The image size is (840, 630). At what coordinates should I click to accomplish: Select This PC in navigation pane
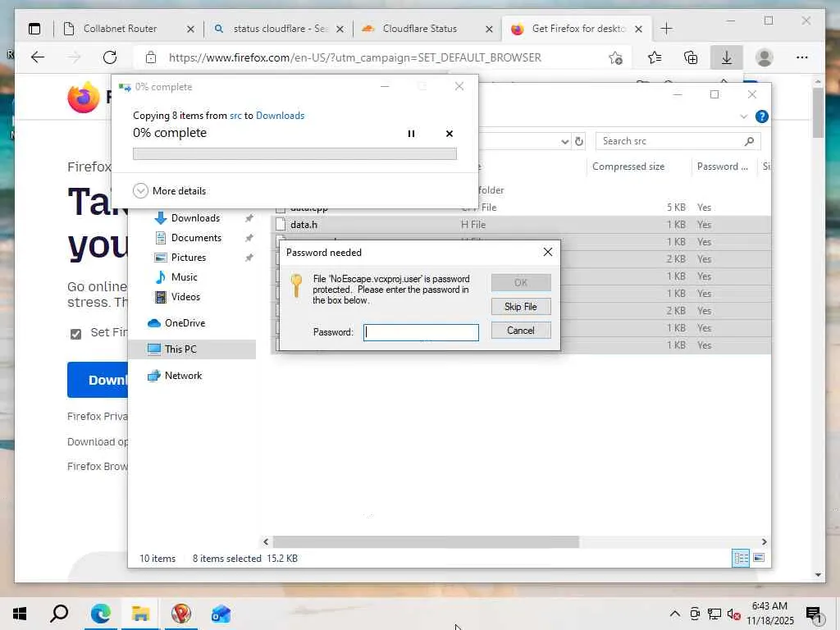[180, 349]
